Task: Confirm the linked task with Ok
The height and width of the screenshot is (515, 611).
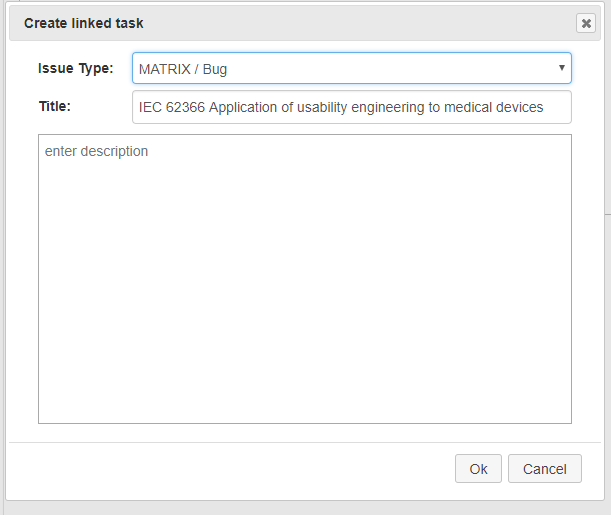Action: (x=478, y=469)
